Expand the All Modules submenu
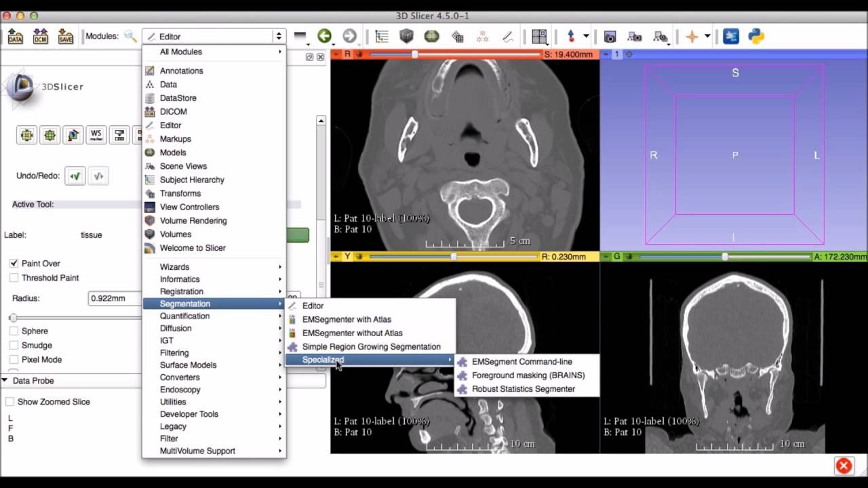This screenshot has height=488, width=868. [x=214, y=52]
